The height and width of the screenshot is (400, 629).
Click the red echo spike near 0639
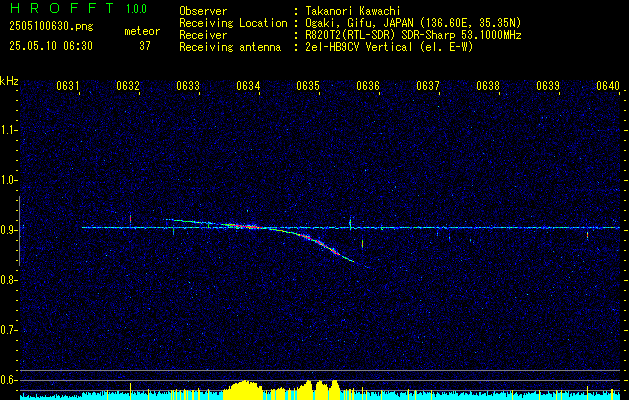[587, 236]
